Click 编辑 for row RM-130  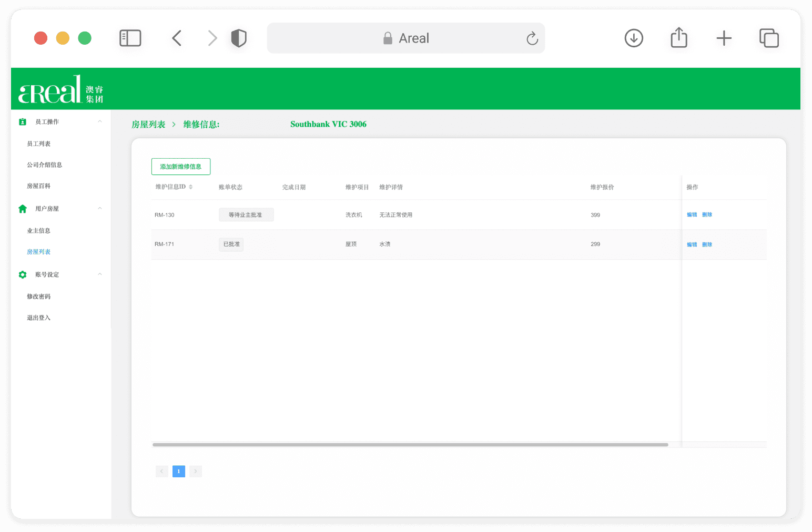(x=692, y=214)
